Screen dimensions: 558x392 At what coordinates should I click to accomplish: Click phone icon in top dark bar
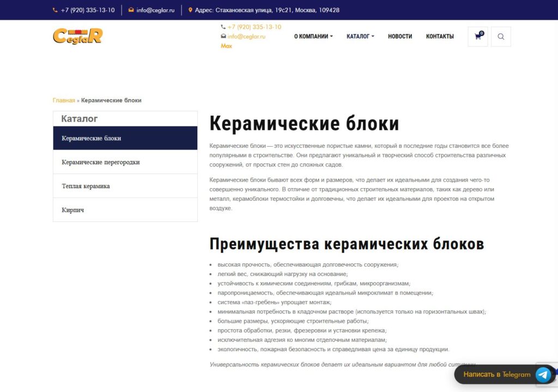(55, 10)
